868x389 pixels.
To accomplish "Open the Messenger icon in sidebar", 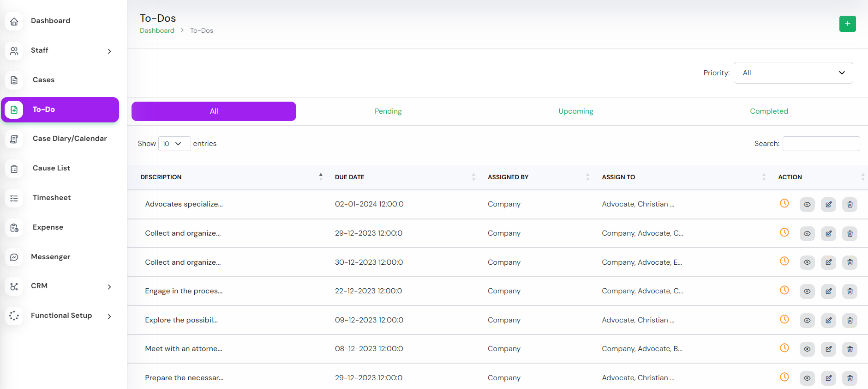I will (x=14, y=257).
